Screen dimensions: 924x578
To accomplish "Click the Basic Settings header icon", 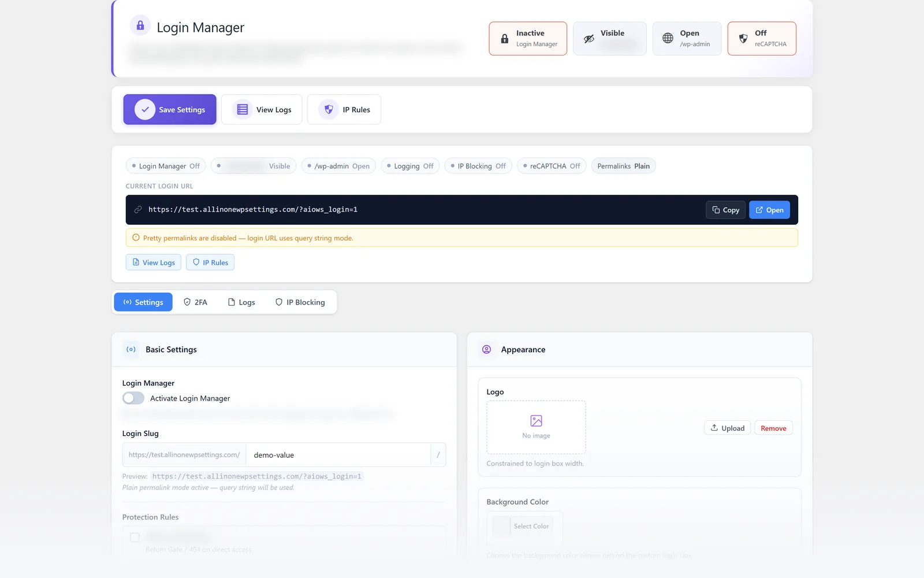I will pyautogui.click(x=131, y=349).
